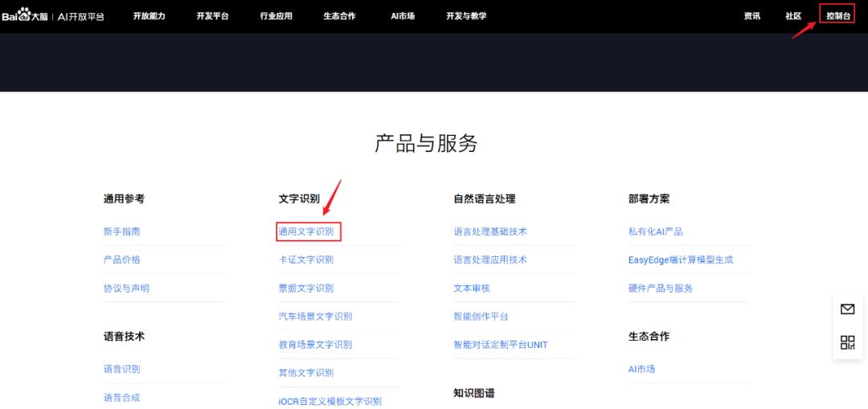Click the 文字识别 section heading
Image resolution: width=868 pixels, height=409 pixels.
coord(299,198)
